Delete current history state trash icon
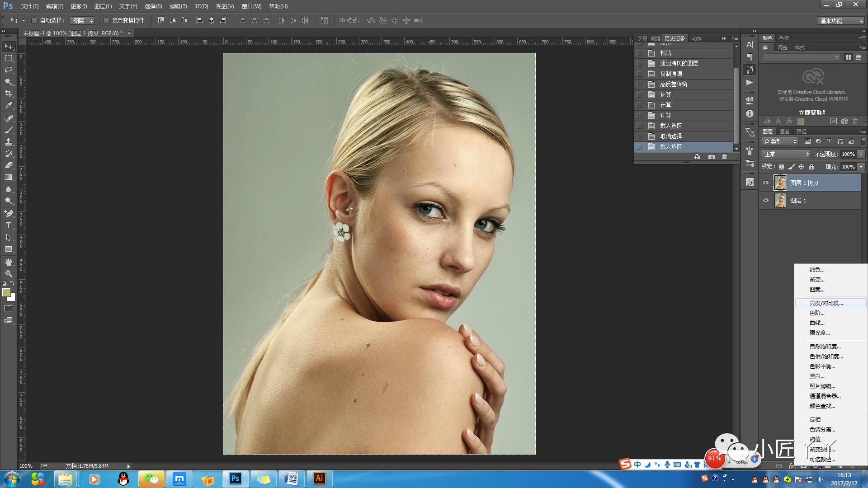 click(x=725, y=157)
